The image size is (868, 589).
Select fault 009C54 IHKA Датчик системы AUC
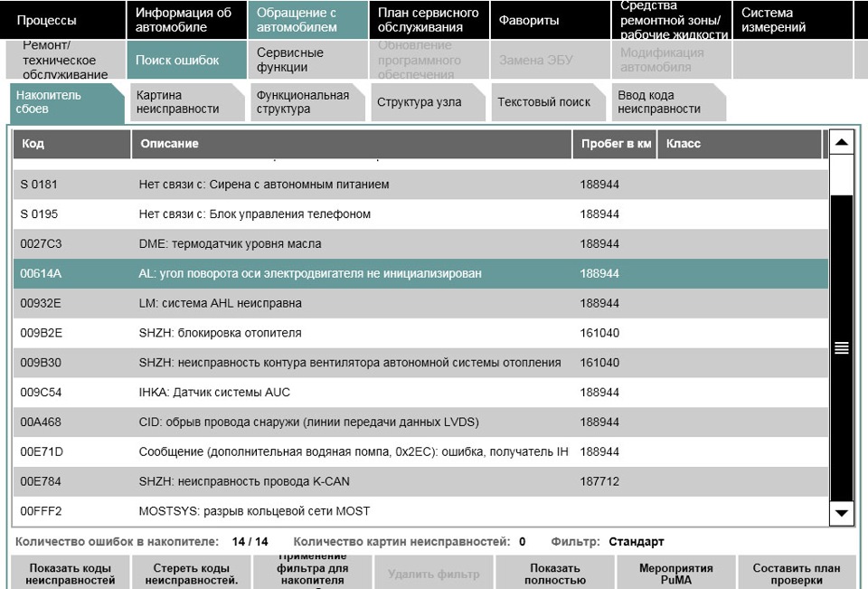[420, 393]
